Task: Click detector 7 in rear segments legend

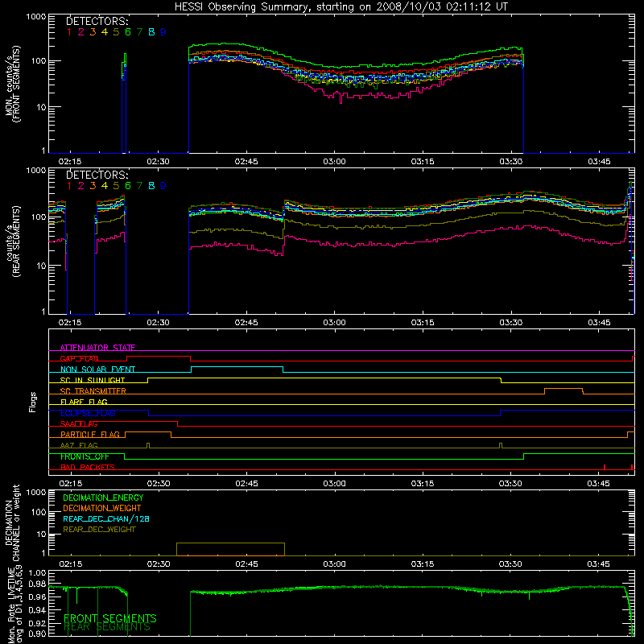Action: point(139,186)
